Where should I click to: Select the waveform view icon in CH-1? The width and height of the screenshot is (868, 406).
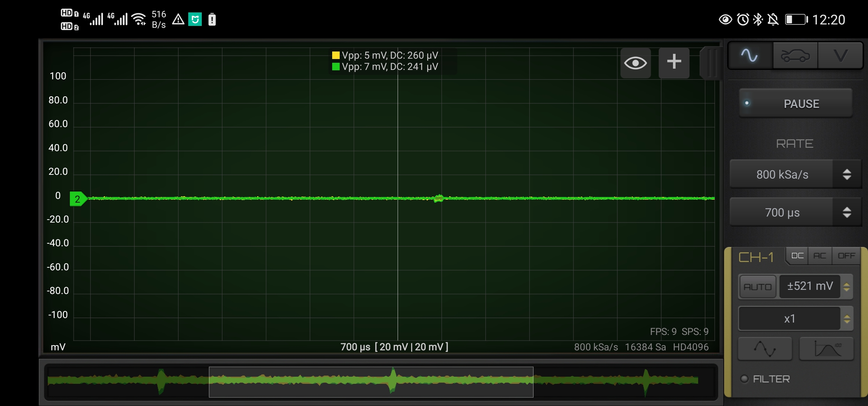click(765, 349)
